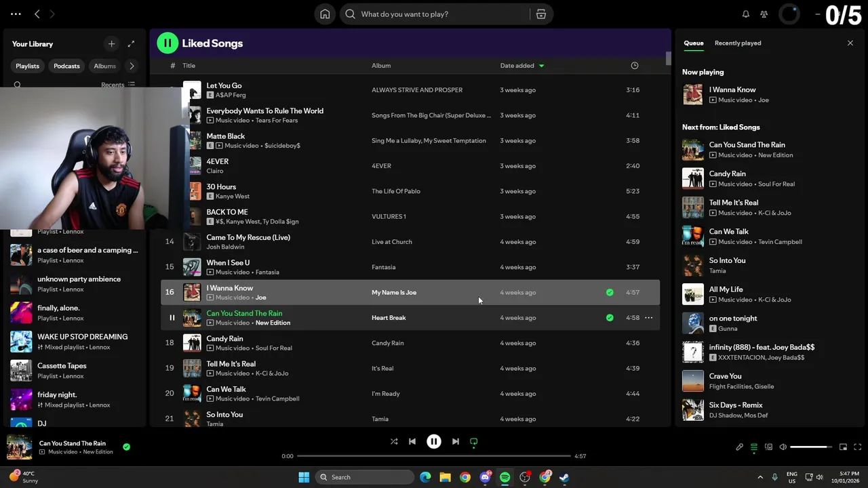Toggle the Queue view icon

pyautogui.click(x=754, y=447)
